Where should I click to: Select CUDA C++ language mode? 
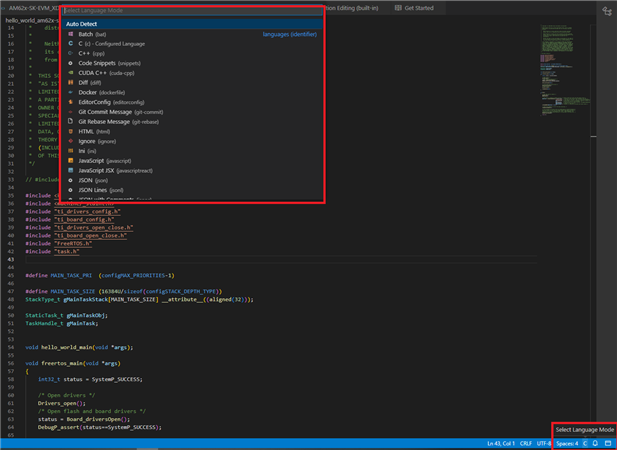coord(192,73)
